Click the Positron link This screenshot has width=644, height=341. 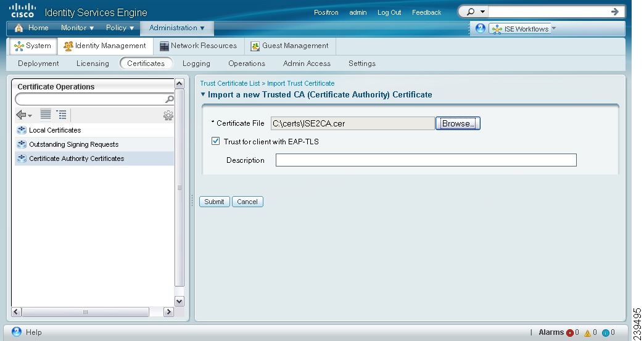coord(326,13)
